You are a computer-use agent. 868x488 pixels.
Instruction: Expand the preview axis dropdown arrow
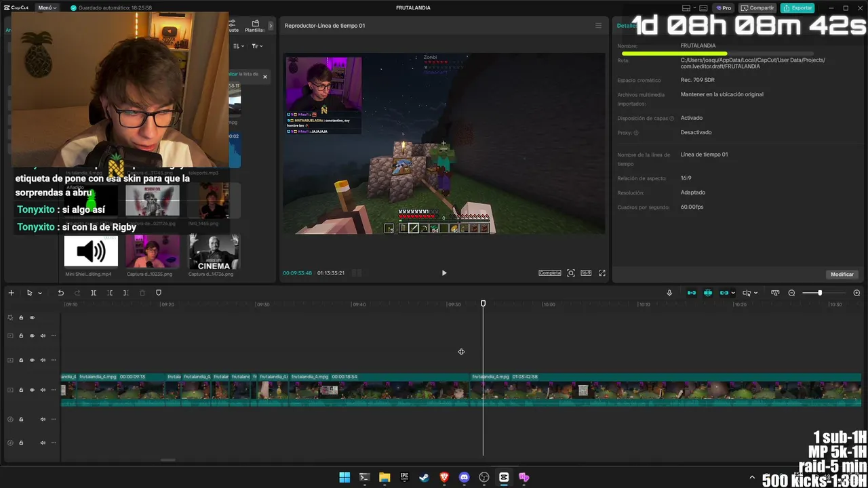point(755,293)
